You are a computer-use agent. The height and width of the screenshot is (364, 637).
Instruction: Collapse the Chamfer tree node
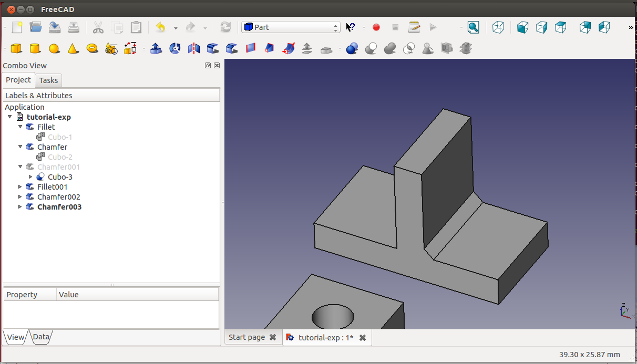20,147
